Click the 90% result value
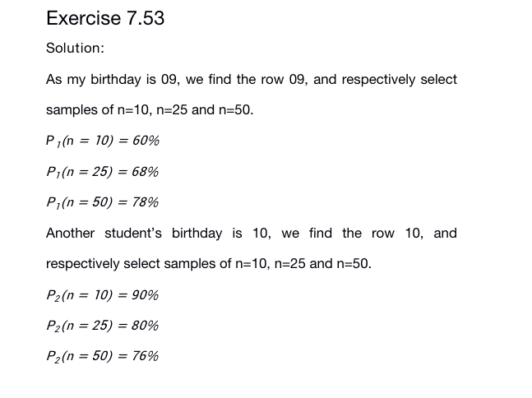 (146, 295)
